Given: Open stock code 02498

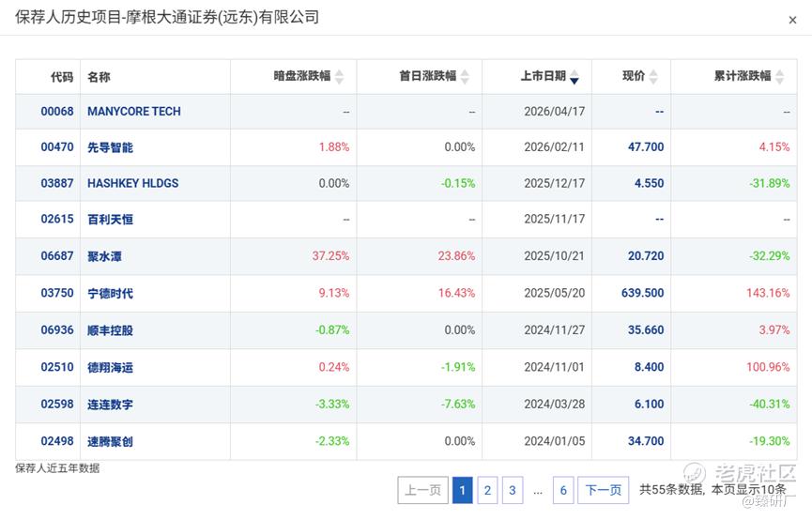Looking at the screenshot, I should click(x=57, y=441).
